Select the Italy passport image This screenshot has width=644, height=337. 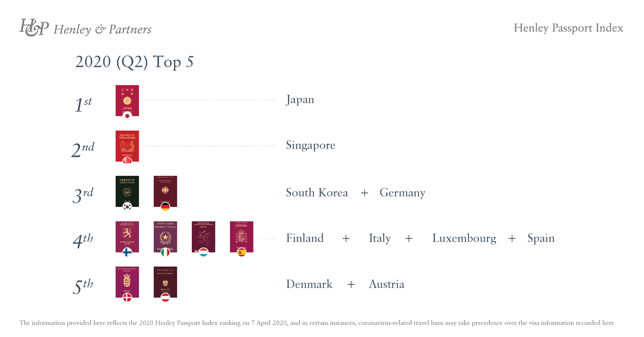[x=165, y=237]
